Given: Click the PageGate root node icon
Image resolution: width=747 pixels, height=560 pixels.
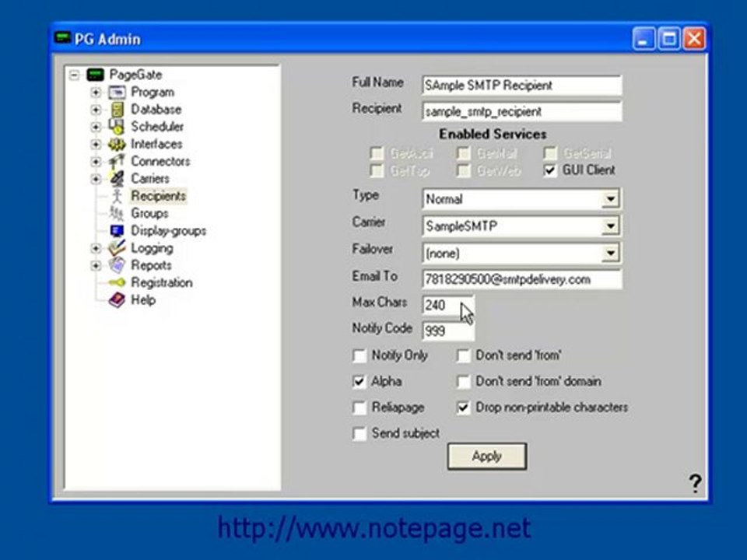Looking at the screenshot, I should coord(95,75).
